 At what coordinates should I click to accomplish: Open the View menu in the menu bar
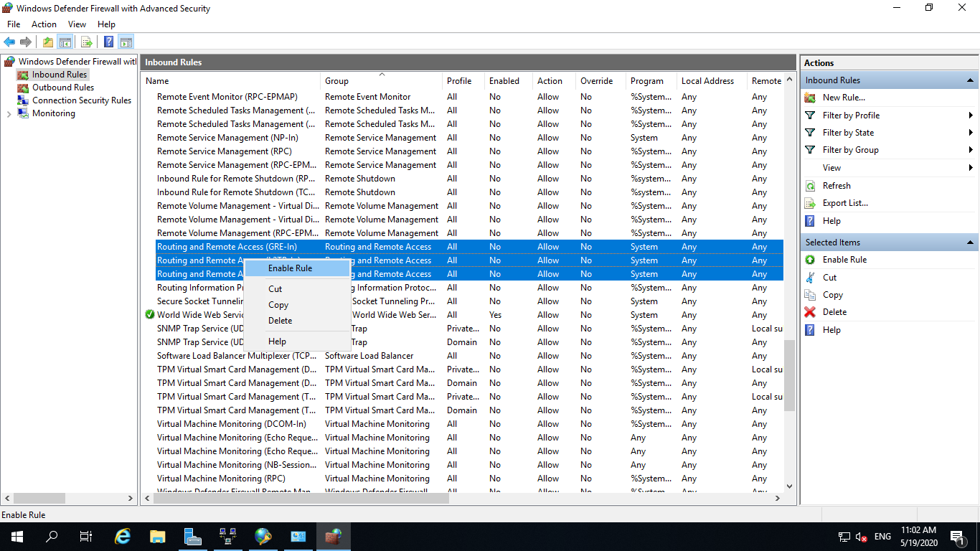pos(77,24)
